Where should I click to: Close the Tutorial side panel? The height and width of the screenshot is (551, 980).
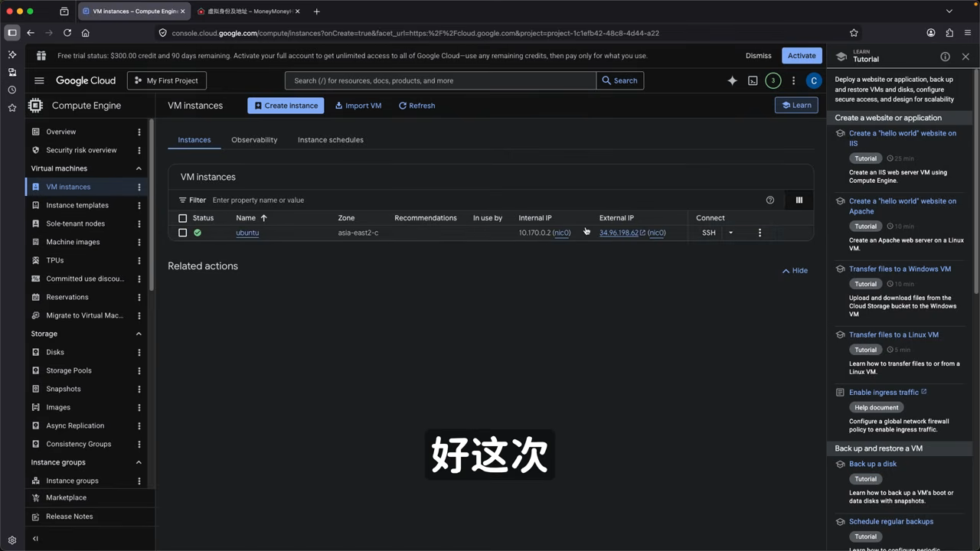click(965, 57)
